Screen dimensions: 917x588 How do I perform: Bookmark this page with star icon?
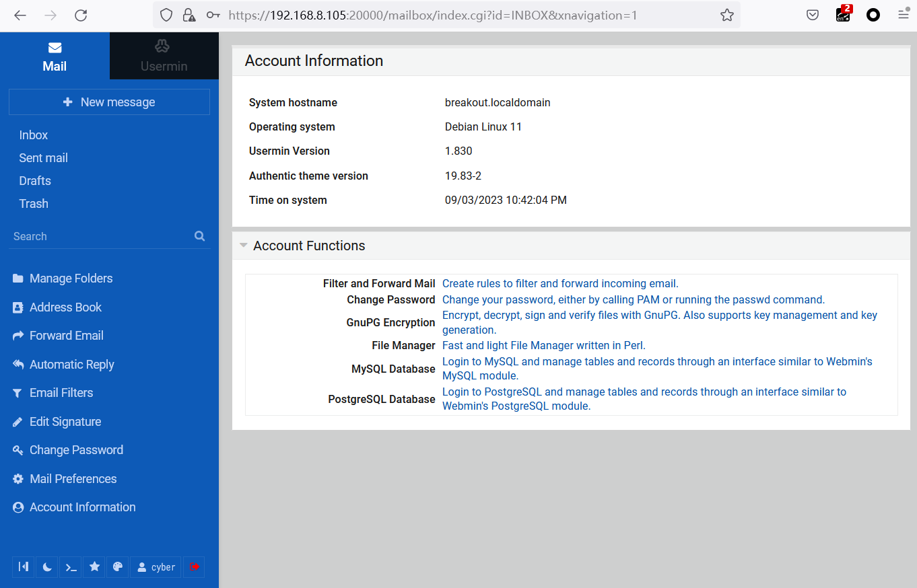(x=726, y=15)
